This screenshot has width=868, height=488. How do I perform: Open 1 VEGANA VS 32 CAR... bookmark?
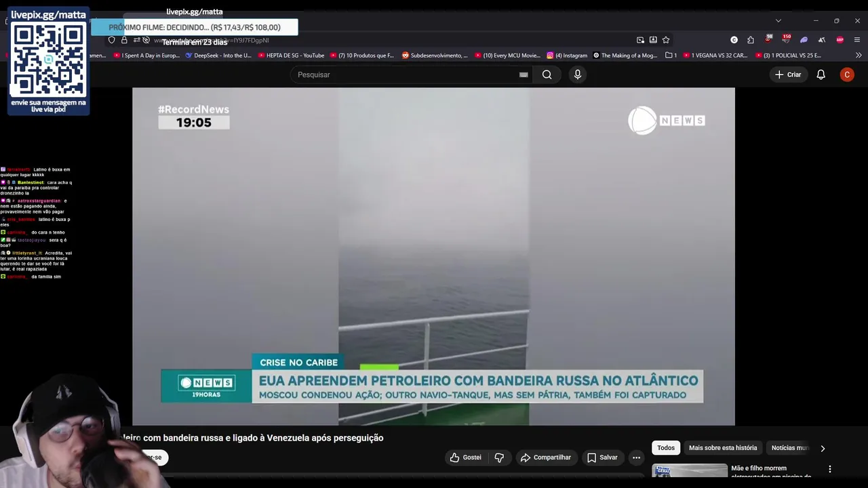(x=715, y=56)
